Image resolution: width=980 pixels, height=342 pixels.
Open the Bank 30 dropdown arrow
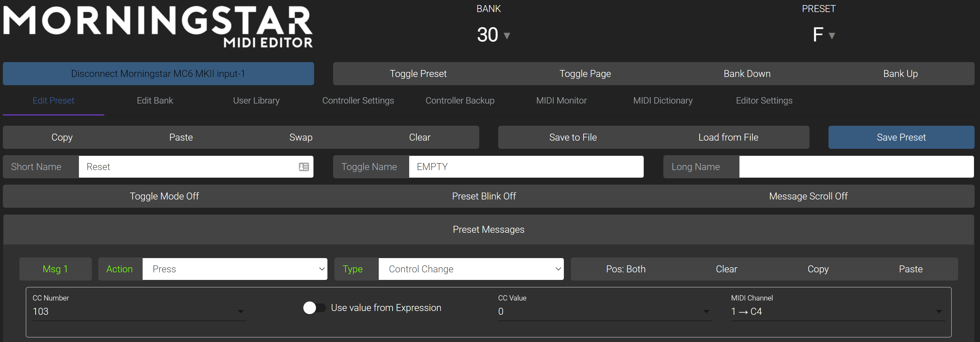coord(506,36)
